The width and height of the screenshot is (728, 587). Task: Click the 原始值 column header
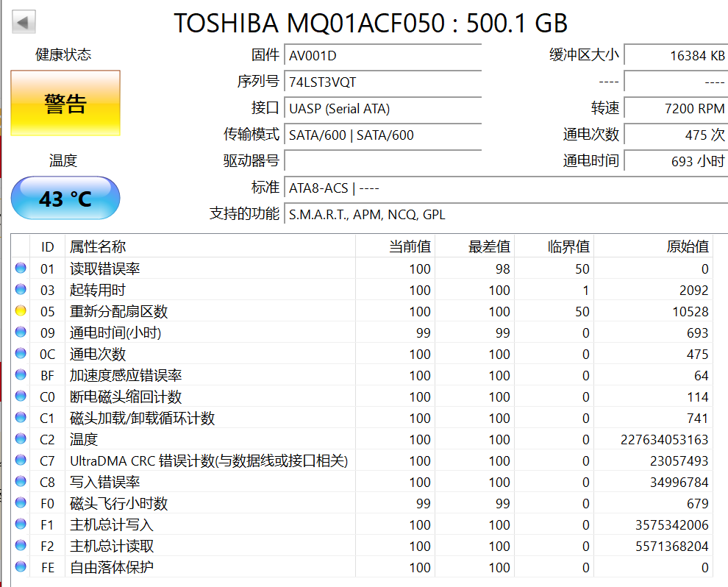pos(687,246)
